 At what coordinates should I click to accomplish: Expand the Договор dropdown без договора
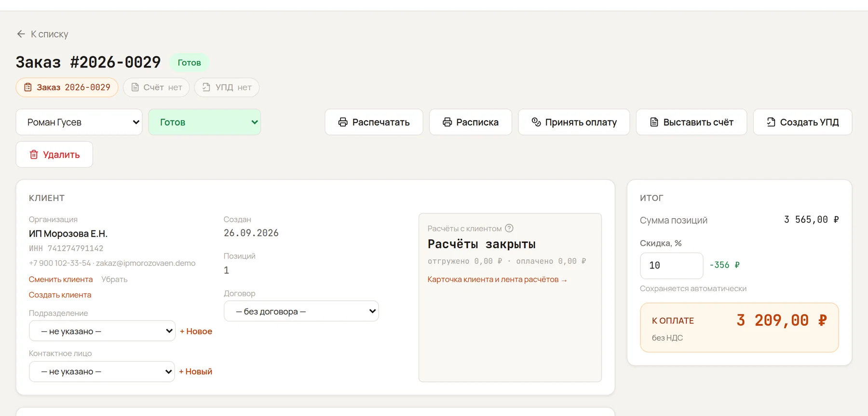click(x=301, y=311)
